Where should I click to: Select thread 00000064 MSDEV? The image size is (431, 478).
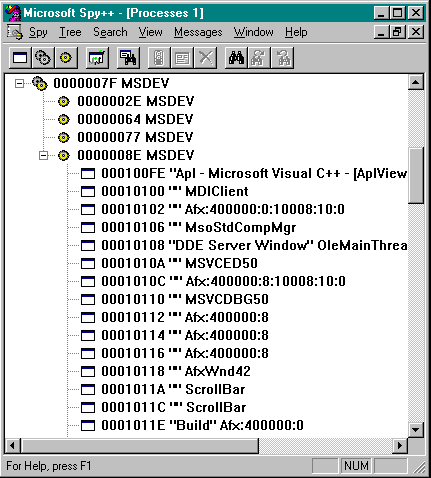[135, 119]
